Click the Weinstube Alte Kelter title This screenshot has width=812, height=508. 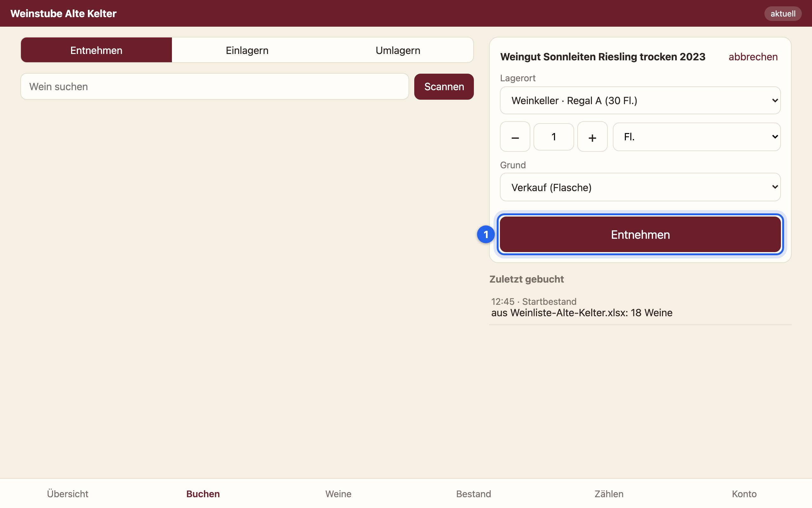click(x=63, y=13)
